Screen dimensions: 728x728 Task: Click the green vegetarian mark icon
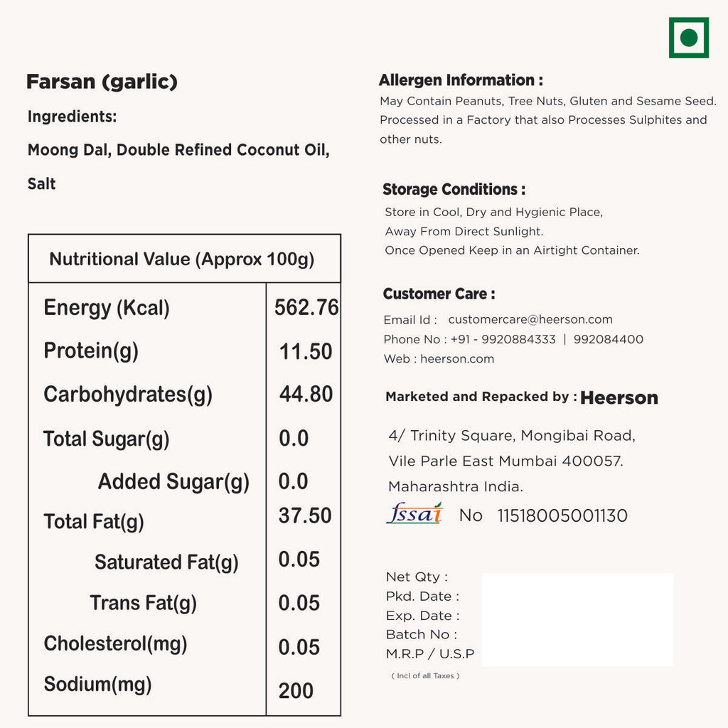[x=688, y=38]
